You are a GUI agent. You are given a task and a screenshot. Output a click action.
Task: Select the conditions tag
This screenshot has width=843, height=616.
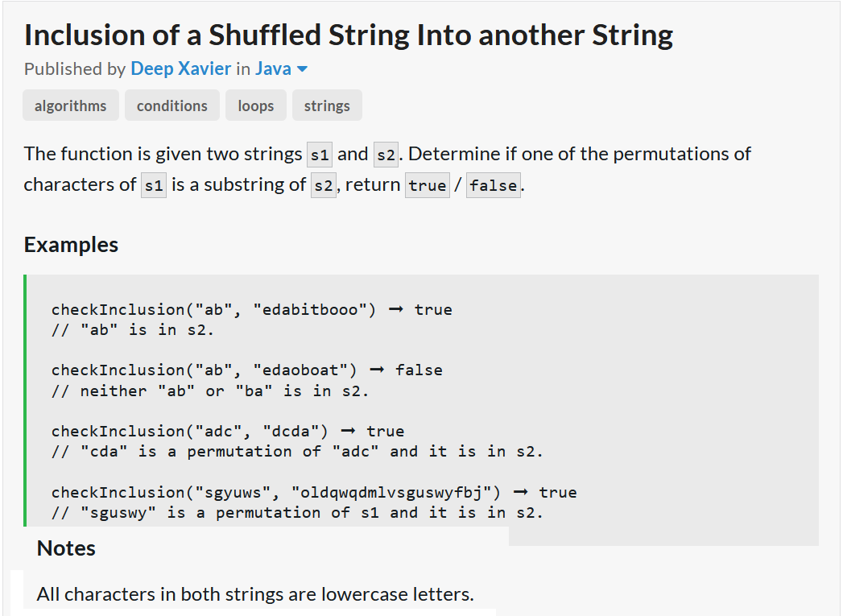(172, 105)
